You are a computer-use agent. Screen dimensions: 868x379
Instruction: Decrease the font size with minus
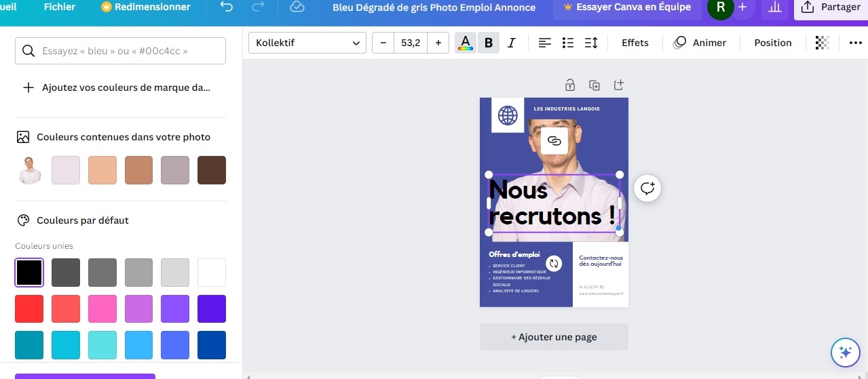point(383,43)
